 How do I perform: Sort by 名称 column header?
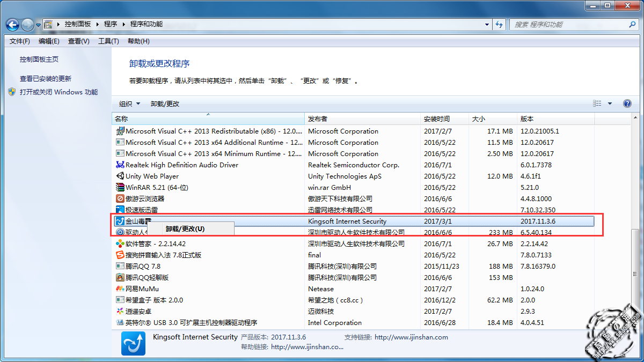[x=208, y=119]
